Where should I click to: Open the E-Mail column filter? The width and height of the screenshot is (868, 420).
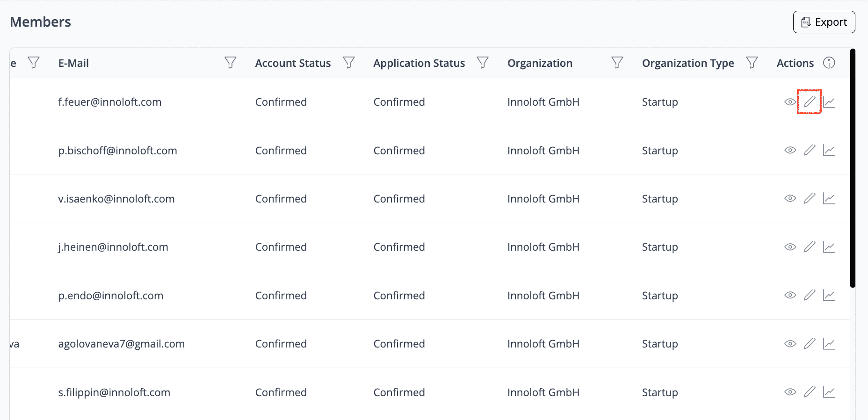tap(230, 63)
